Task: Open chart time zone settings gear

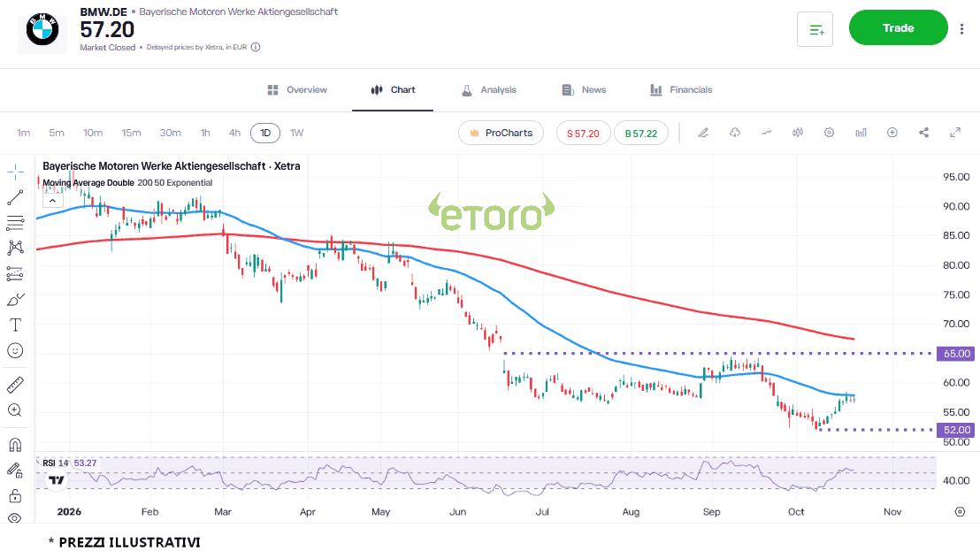Action: click(x=960, y=511)
